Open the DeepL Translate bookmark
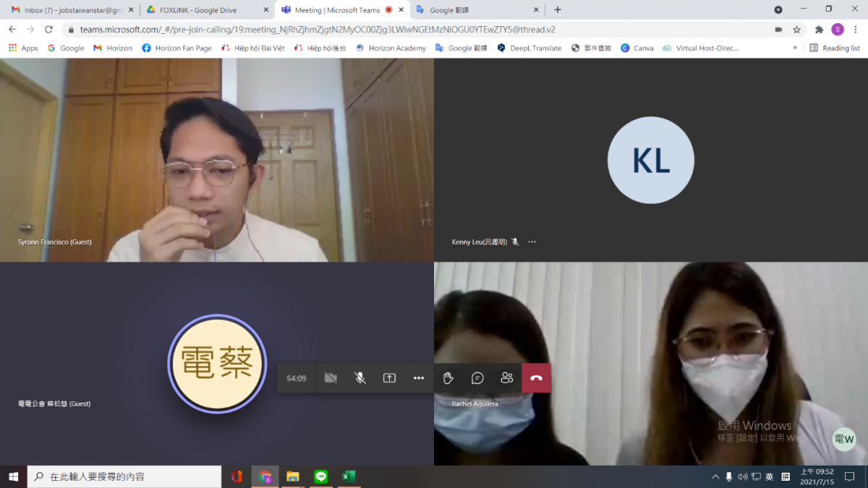 coord(529,48)
